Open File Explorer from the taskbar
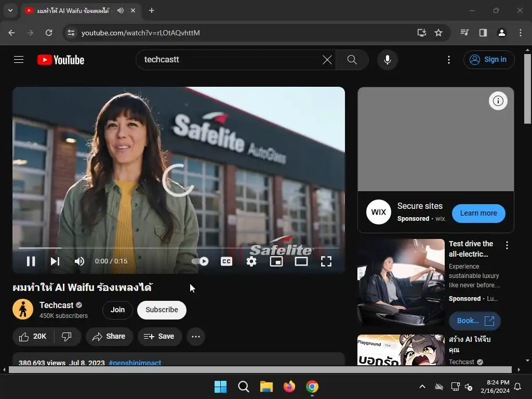 (x=267, y=387)
